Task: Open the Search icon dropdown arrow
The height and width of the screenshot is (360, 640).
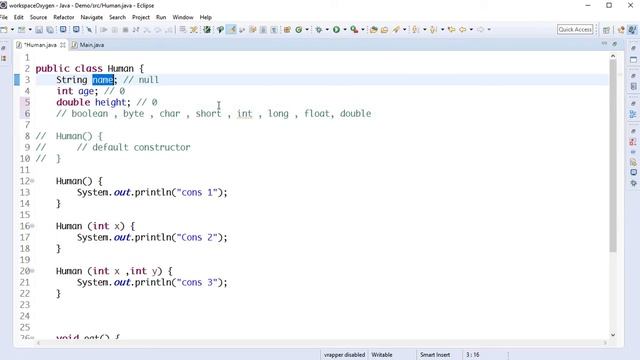Action: (x=404, y=29)
